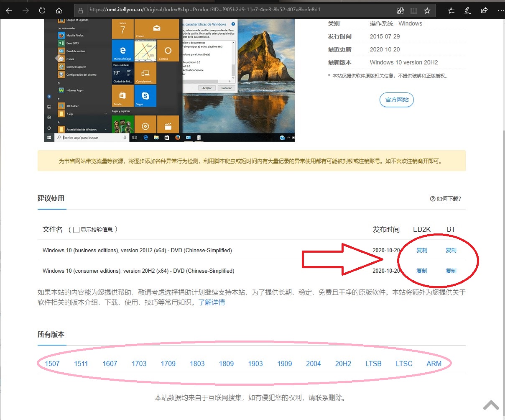Click the consumer editions file name
The image size is (505, 420).
tap(138, 271)
